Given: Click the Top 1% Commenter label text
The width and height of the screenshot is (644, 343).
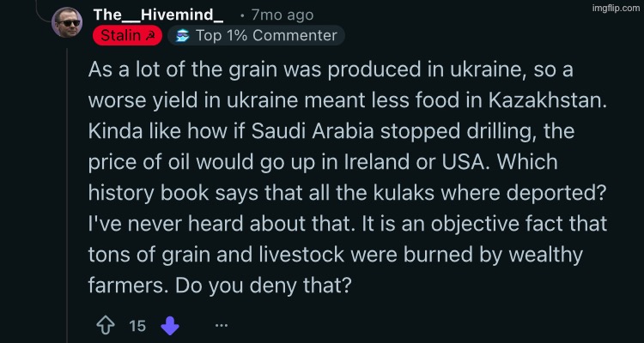Looking at the screenshot, I should 266,36.
